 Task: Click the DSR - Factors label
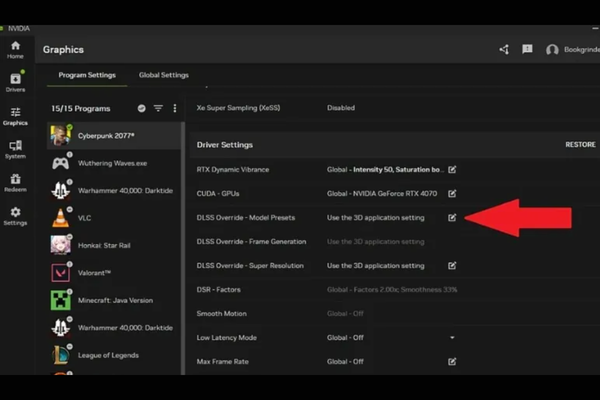(x=218, y=290)
